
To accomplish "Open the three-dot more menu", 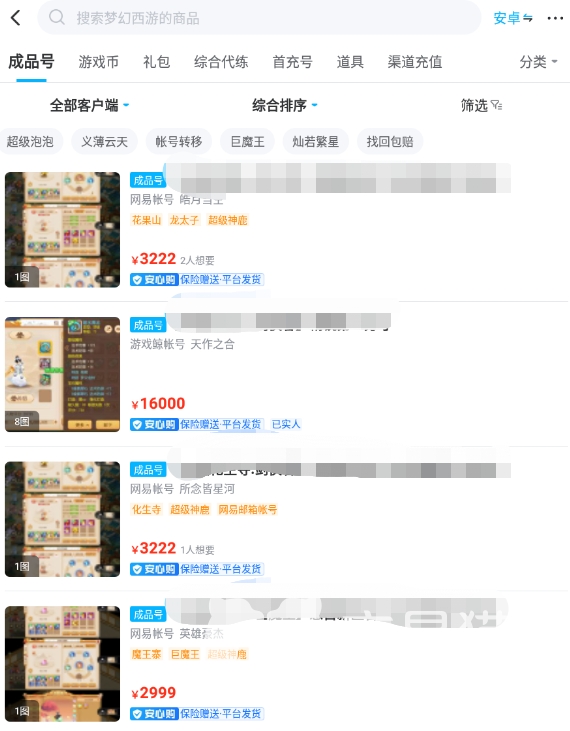I will 555,18.
